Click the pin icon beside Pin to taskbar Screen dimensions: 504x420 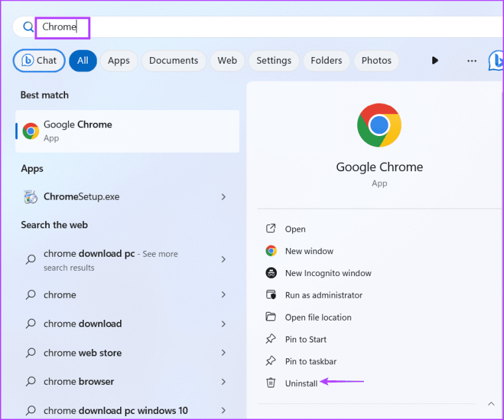point(271,361)
